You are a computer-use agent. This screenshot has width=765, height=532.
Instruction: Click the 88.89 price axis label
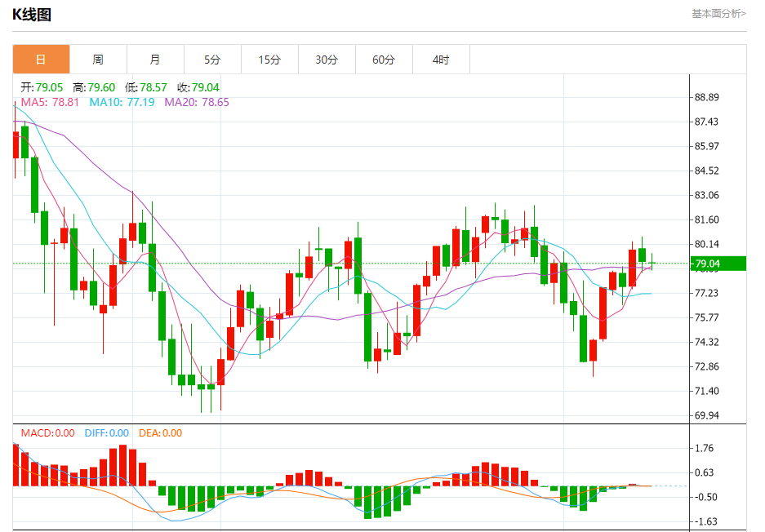click(x=706, y=97)
